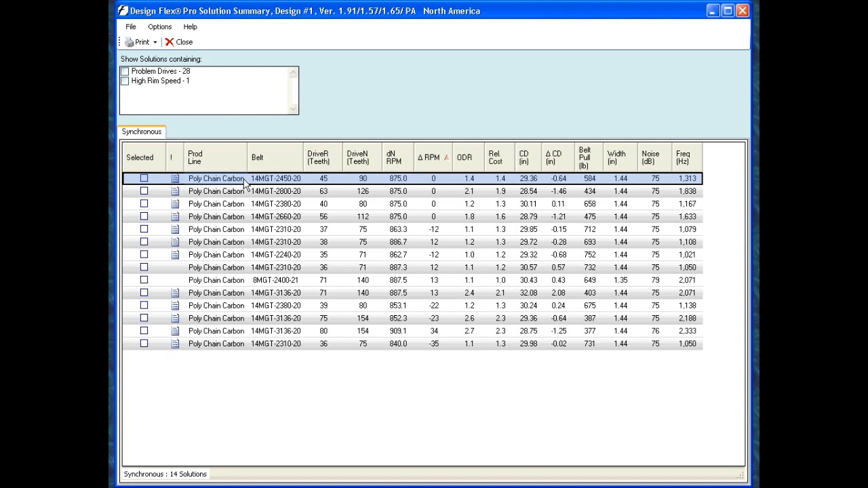Click notes icon for belt 14MGT-2240-20 row
The image size is (868, 488).
click(x=175, y=255)
